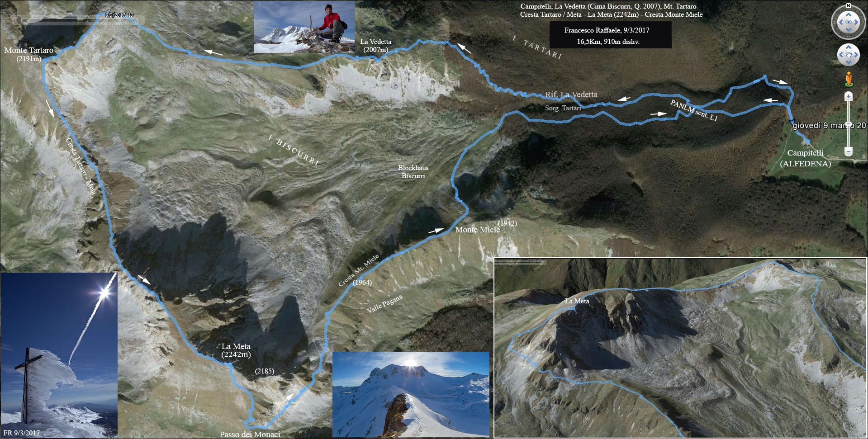The height and width of the screenshot is (439, 868).
Task: Click the hand icon in the Move joystick
Action: 849,55
